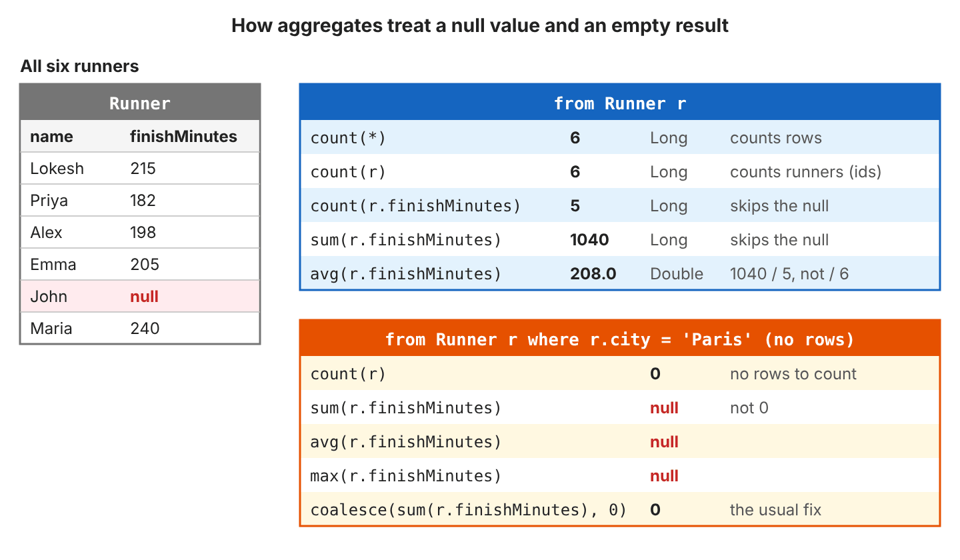
Task: Click the result 6 in the count(*) row
Action: [575, 138]
